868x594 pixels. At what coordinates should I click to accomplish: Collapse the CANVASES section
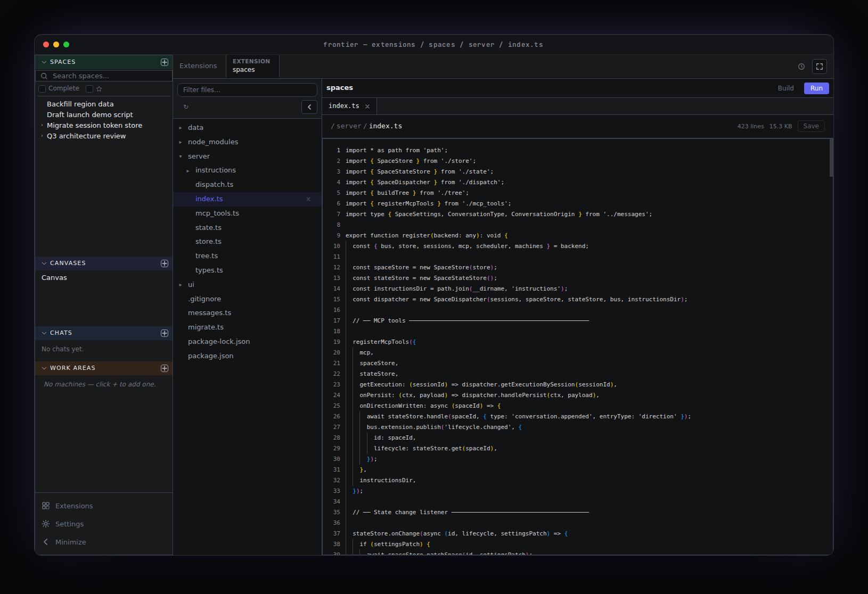pyautogui.click(x=44, y=263)
